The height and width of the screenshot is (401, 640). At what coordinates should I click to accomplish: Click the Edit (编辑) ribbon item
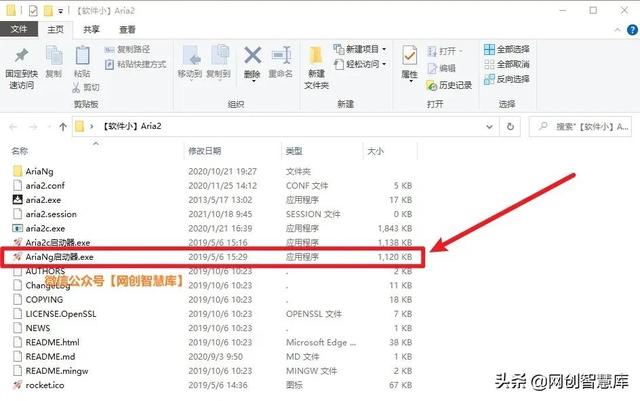click(x=441, y=68)
